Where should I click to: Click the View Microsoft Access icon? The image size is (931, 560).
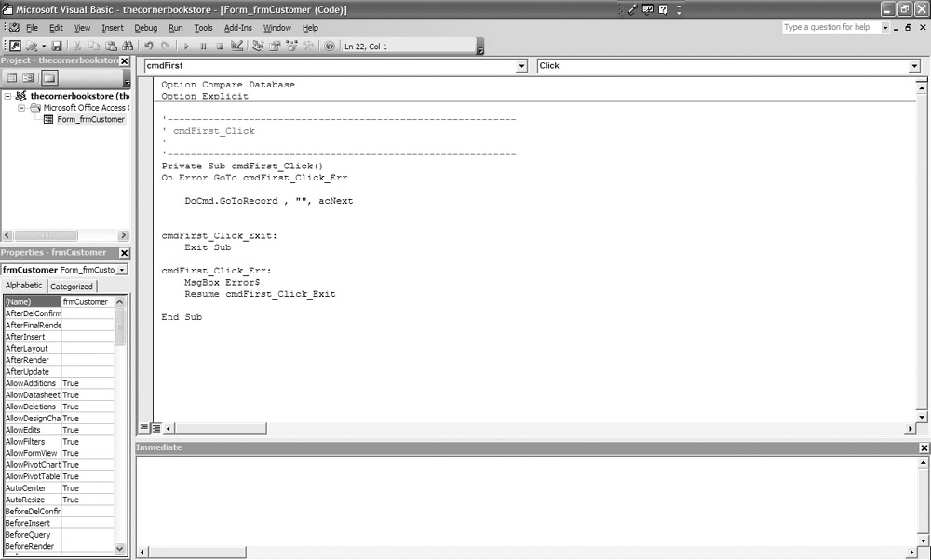[16, 46]
